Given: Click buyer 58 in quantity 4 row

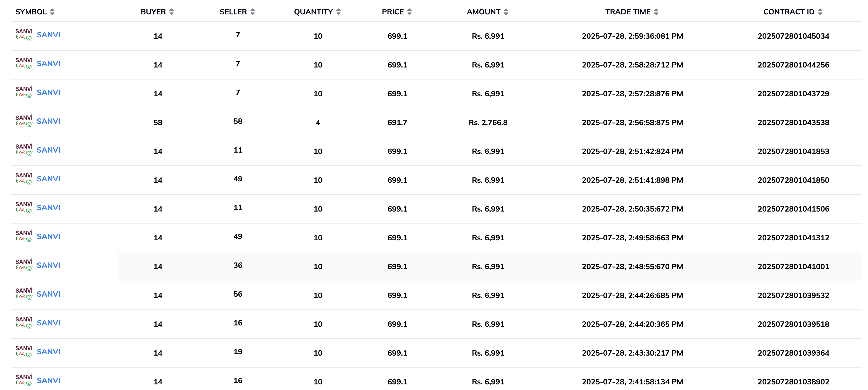Looking at the screenshot, I should point(158,122).
